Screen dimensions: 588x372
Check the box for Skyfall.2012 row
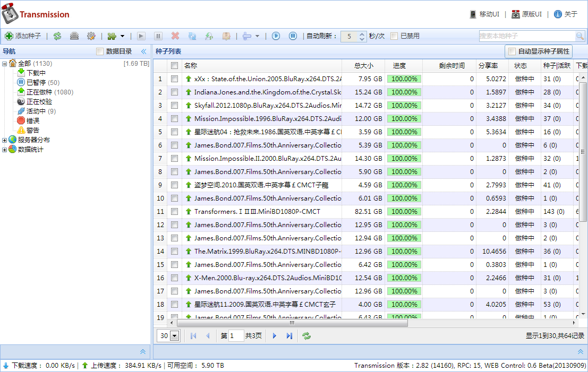click(x=174, y=106)
